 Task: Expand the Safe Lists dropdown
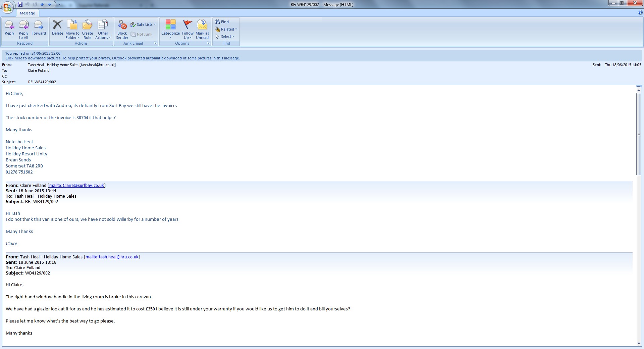143,24
